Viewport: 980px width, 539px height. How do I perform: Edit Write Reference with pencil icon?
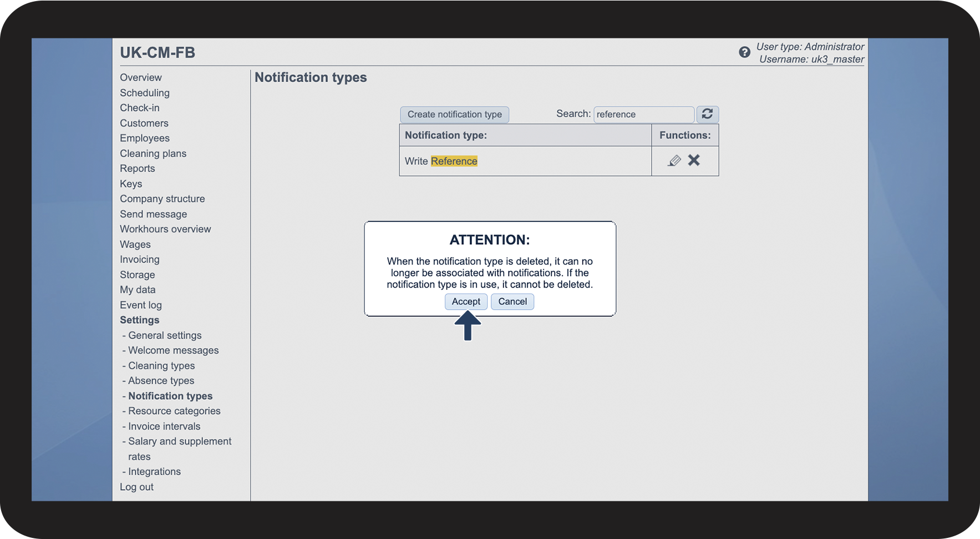pos(674,161)
